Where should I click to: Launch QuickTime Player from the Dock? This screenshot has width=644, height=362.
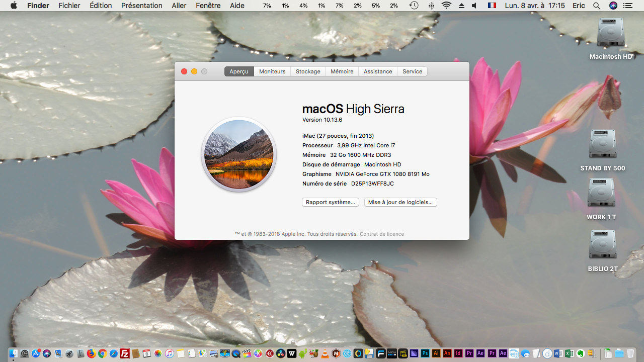(x=236, y=353)
